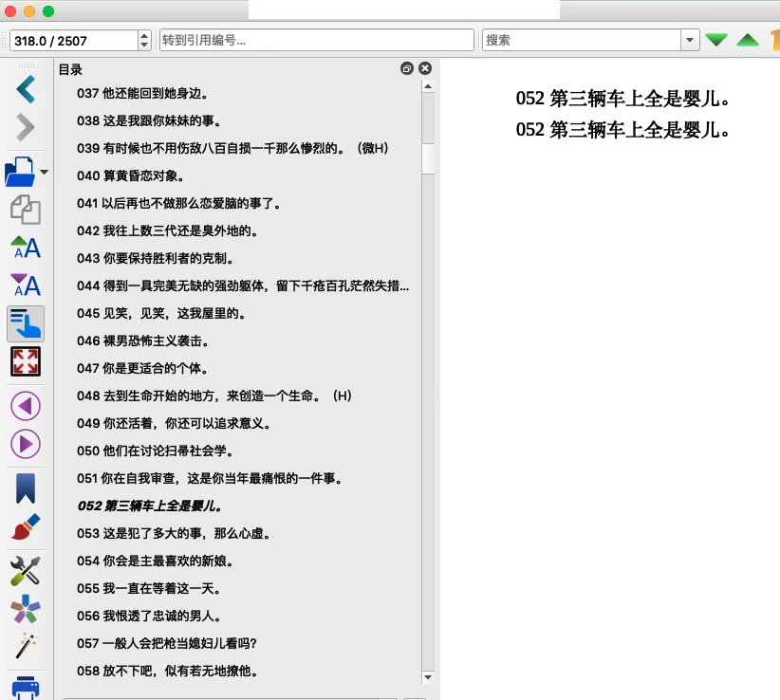Click the copy pages icon
Image resolution: width=780 pixels, height=700 pixels.
point(26,210)
